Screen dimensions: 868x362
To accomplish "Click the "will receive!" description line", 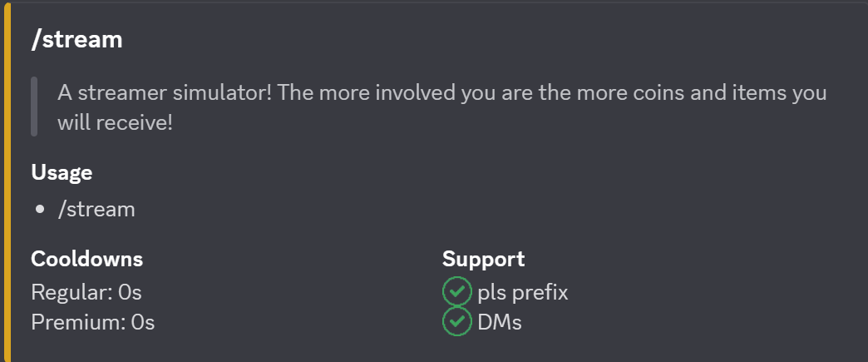I will point(115,123).
